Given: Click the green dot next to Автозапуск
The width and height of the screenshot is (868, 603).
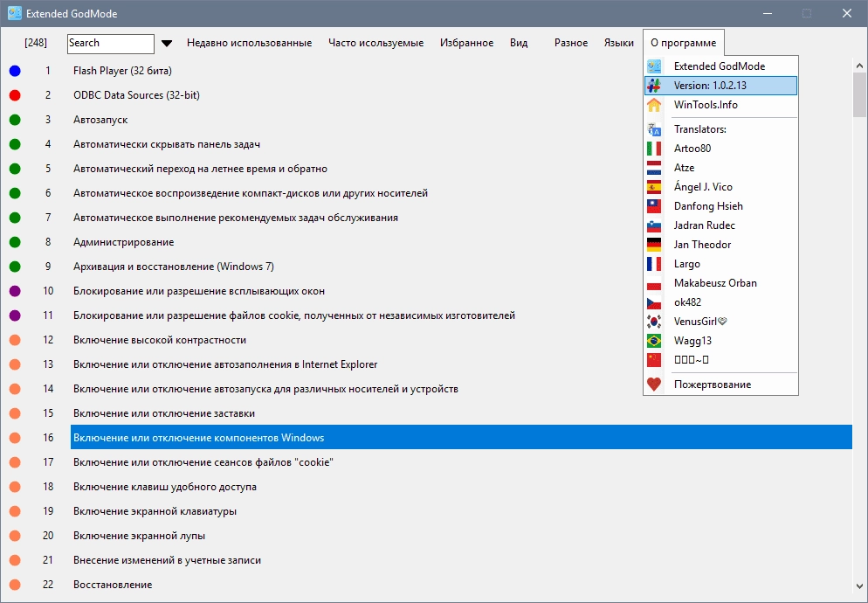Looking at the screenshot, I should (x=15, y=120).
